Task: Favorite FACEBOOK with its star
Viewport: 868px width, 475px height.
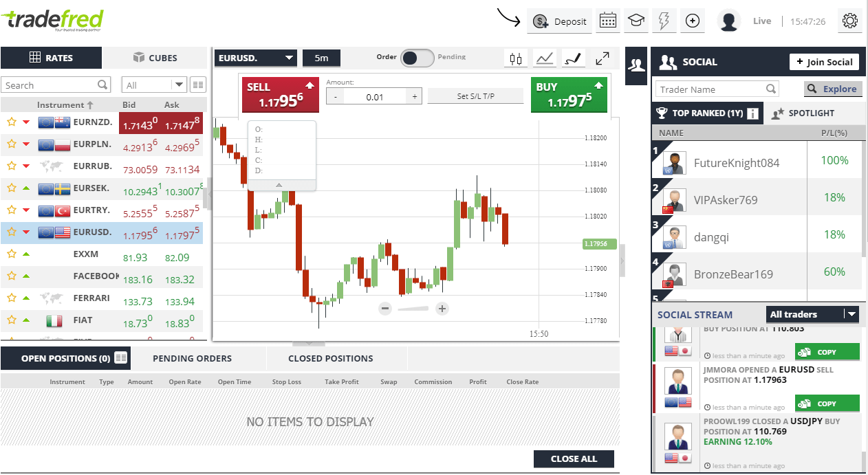Action: [11, 276]
